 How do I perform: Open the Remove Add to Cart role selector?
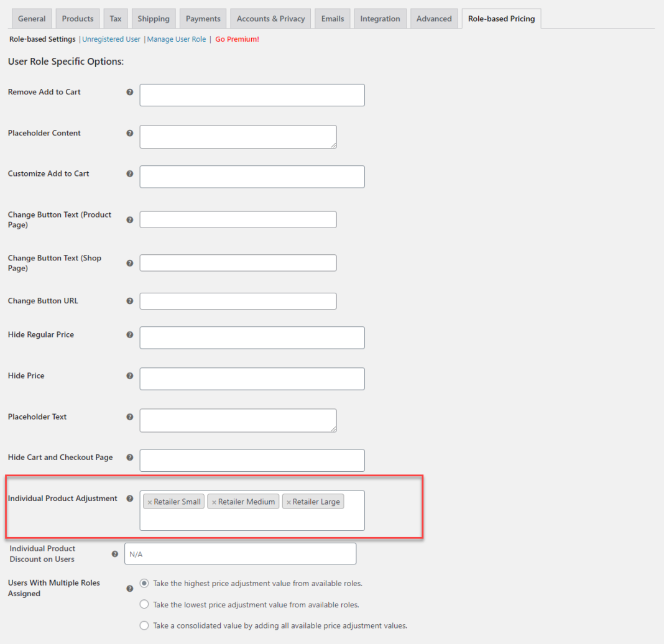click(x=252, y=95)
